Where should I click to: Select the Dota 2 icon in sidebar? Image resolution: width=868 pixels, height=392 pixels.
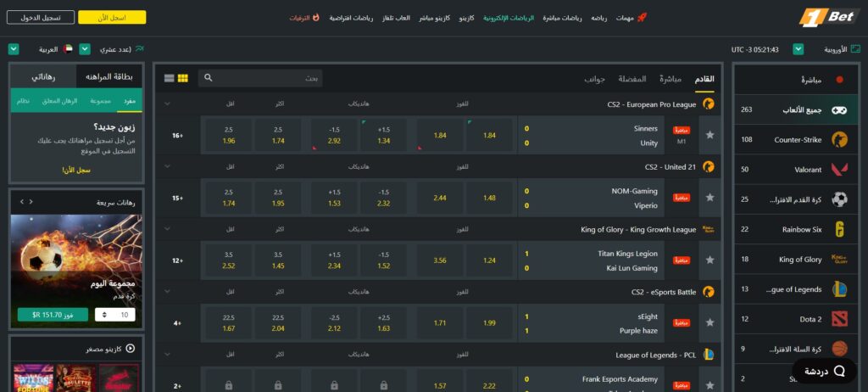839,319
